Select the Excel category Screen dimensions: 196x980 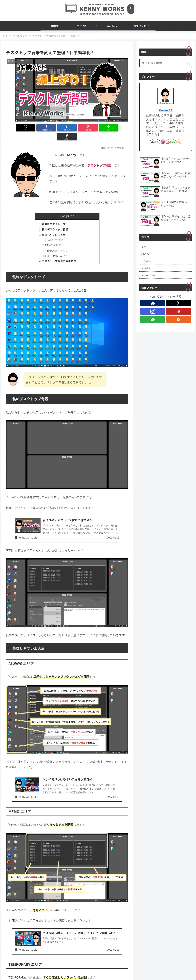(x=166, y=247)
